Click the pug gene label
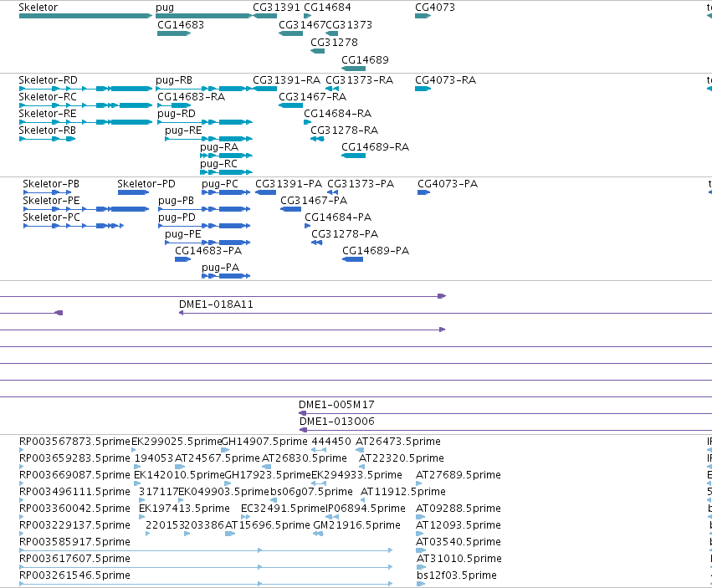The height and width of the screenshot is (588, 712). pyautogui.click(x=164, y=8)
